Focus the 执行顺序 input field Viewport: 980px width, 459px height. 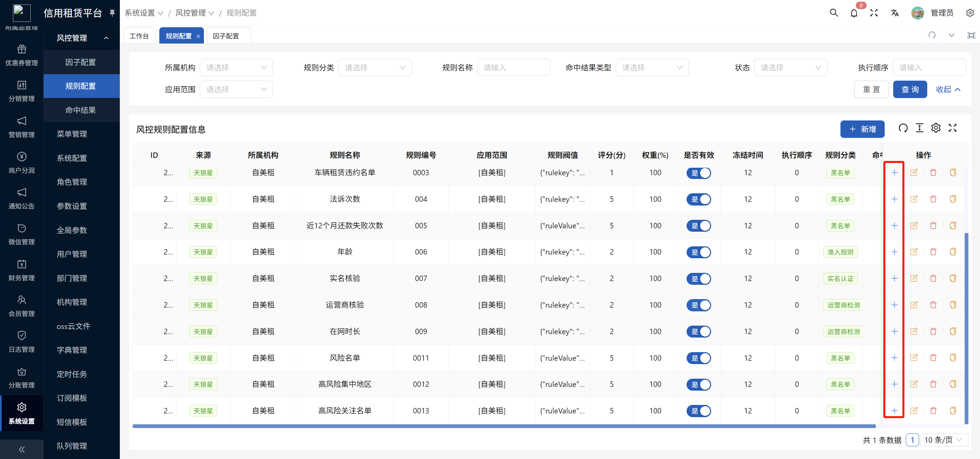pos(929,67)
